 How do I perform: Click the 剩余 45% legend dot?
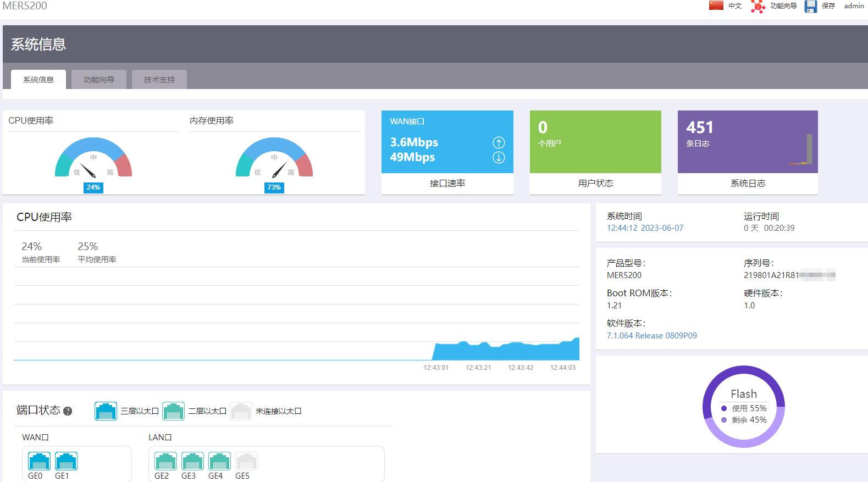click(x=724, y=420)
